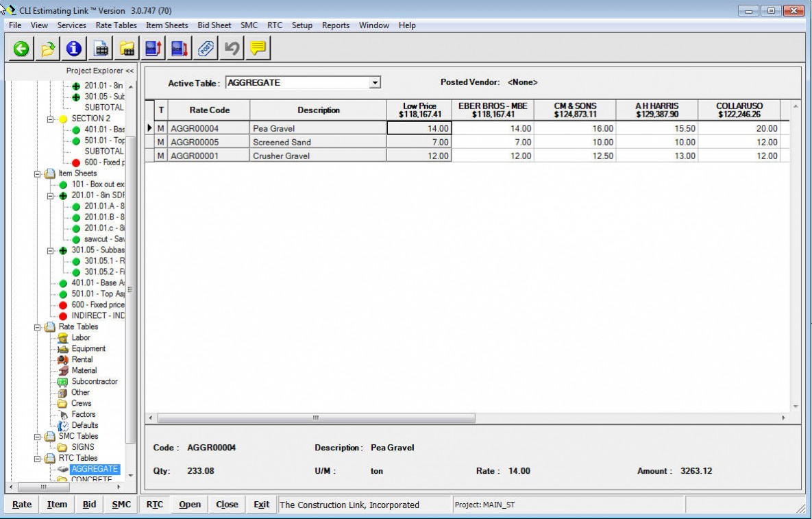Click the grid horizontal scrollbar thumb
This screenshot has width=812, height=519.
(x=316, y=418)
